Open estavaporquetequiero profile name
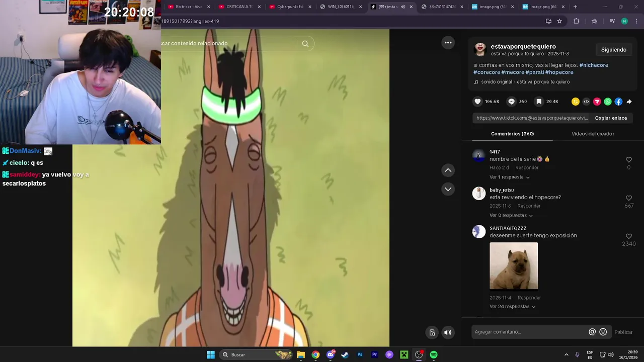 523,47
